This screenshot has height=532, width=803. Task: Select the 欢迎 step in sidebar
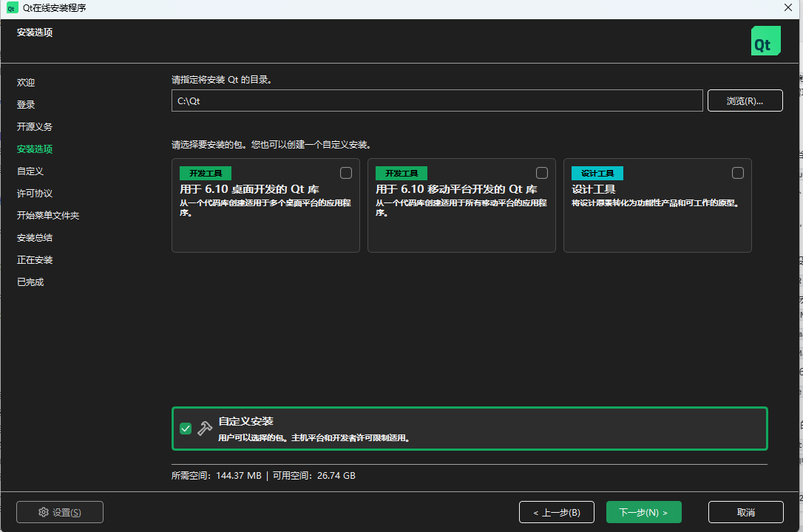[26, 82]
